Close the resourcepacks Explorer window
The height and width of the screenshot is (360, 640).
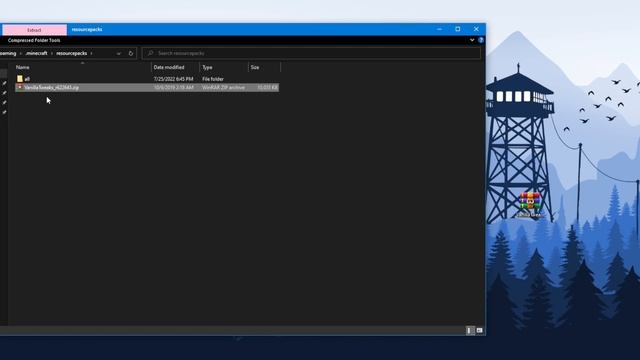point(476,29)
